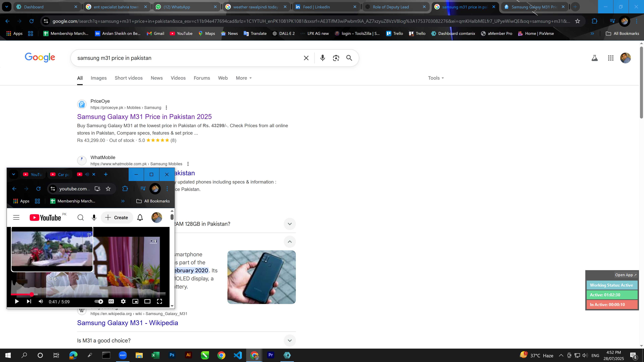Screen dimensions: 644x362
Task: Open the Google apps grid
Action: pyautogui.click(x=610, y=58)
